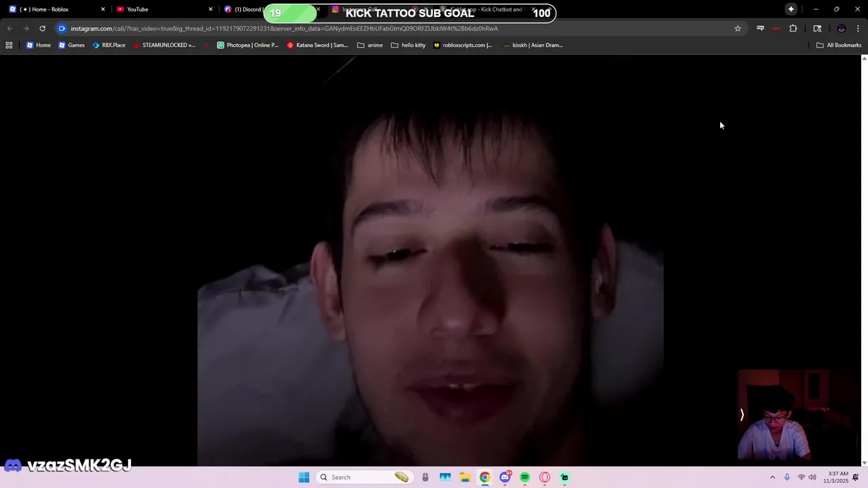Open the Photopea | Online P... bookmark
868x488 pixels.
(x=248, y=45)
